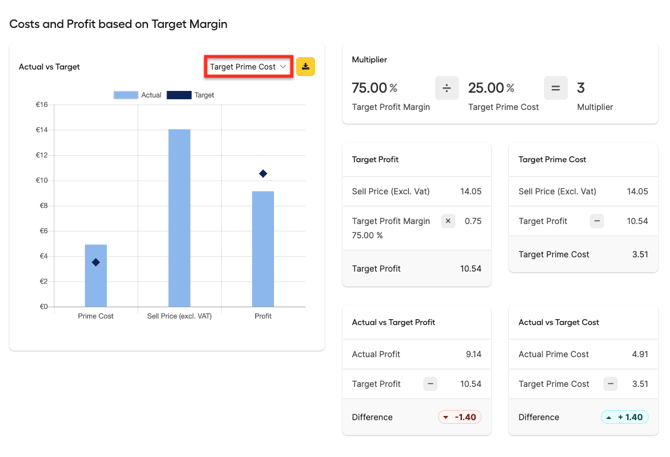Click Sell Price value 14.05 in the Target Profit card

click(471, 191)
